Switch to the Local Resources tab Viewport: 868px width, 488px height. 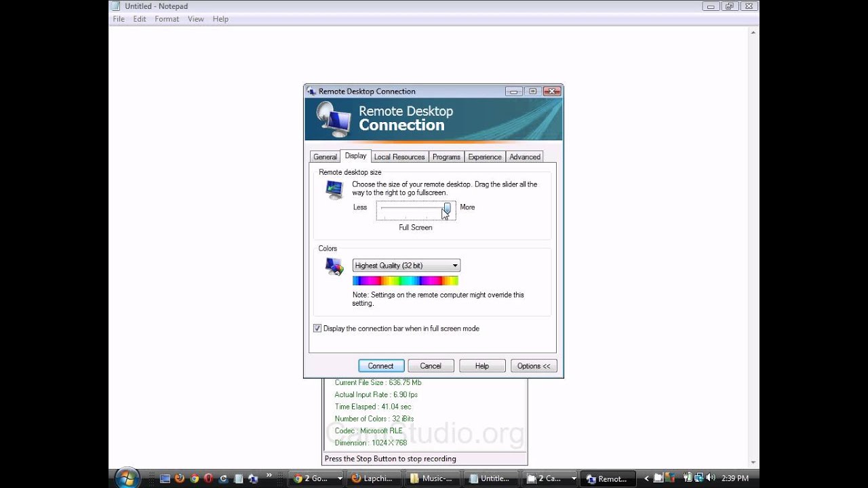click(399, 157)
